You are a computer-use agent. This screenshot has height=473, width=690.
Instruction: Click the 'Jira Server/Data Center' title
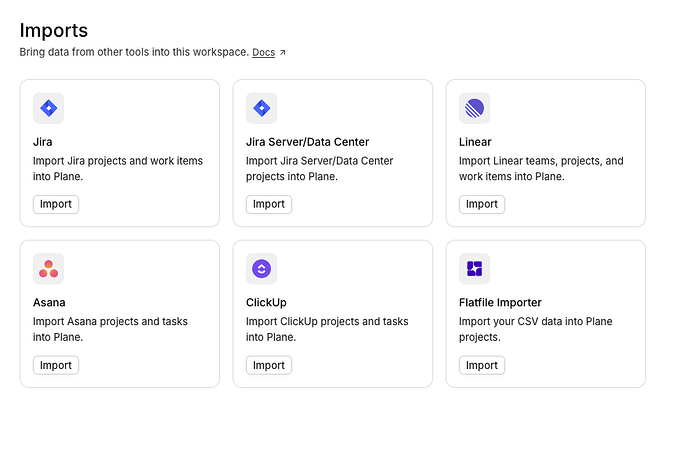(x=307, y=142)
